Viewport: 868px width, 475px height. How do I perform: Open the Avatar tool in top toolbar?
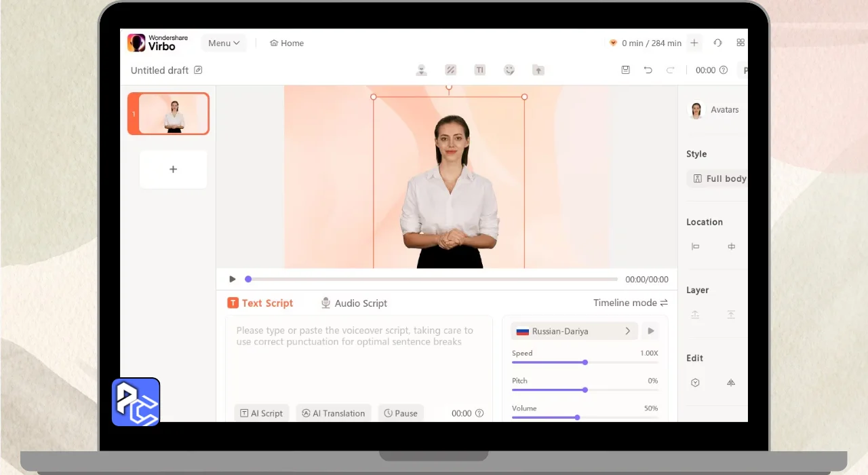pyautogui.click(x=421, y=70)
